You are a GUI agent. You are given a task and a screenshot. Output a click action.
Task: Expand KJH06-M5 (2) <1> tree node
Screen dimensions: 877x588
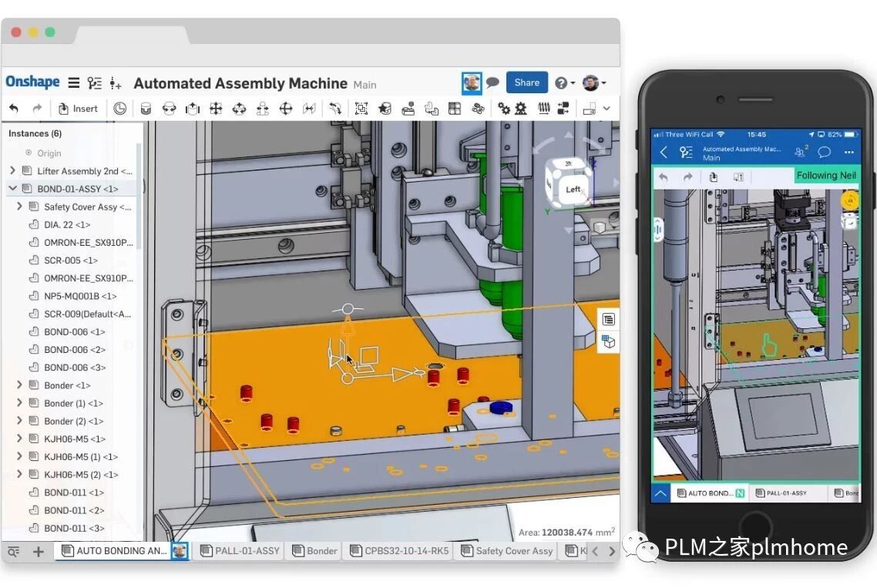(x=19, y=474)
